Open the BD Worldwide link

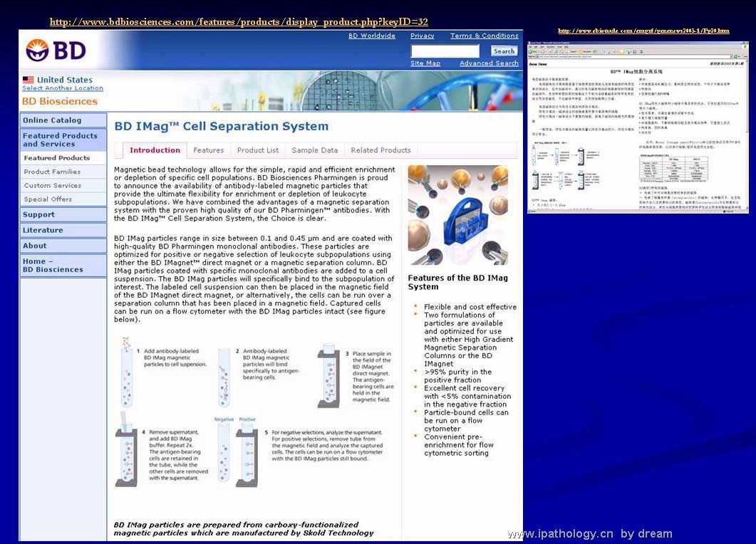pos(372,36)
